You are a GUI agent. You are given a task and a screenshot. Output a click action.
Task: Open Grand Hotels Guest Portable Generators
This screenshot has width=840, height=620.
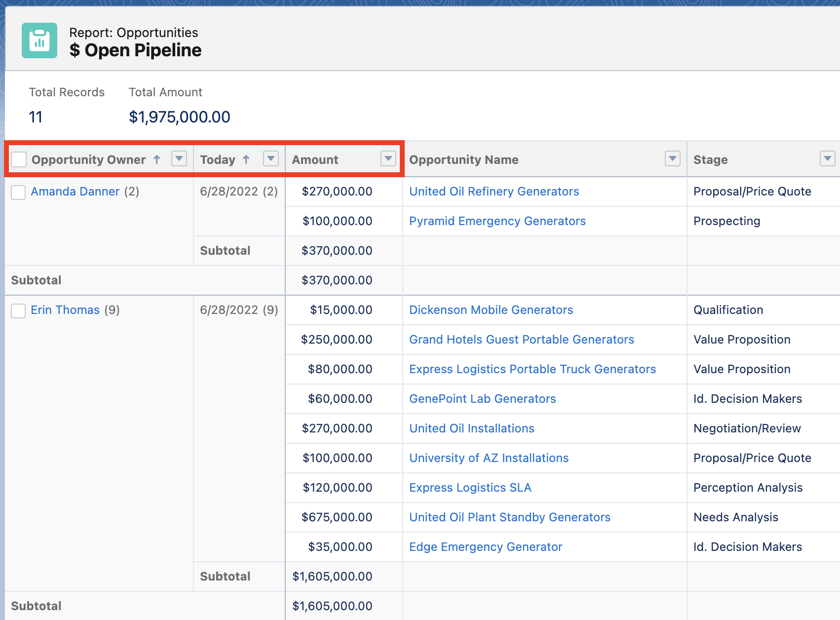tap(521, 340)
